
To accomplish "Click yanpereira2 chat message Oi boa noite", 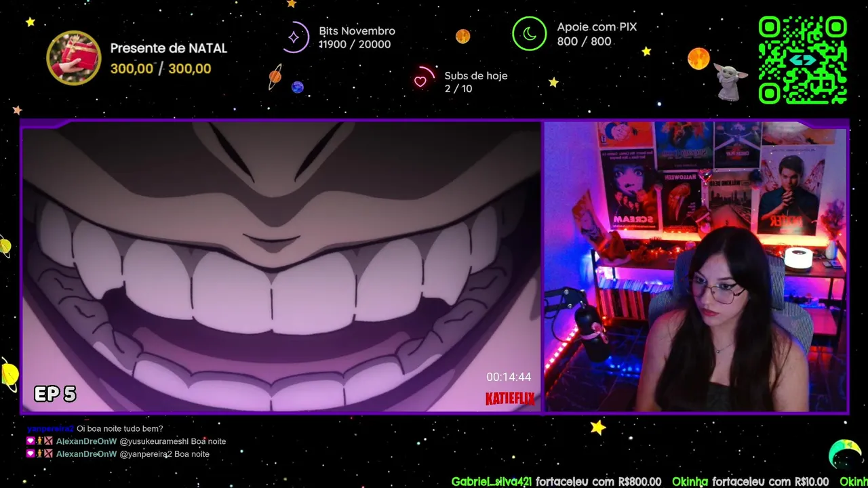I will (95, 428).
